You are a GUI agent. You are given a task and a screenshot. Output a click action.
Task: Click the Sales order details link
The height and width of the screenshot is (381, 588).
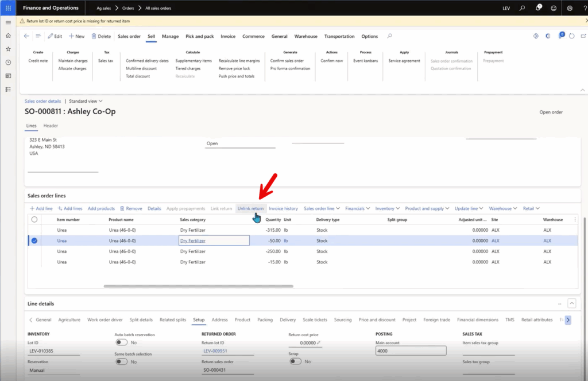[42, 101]
